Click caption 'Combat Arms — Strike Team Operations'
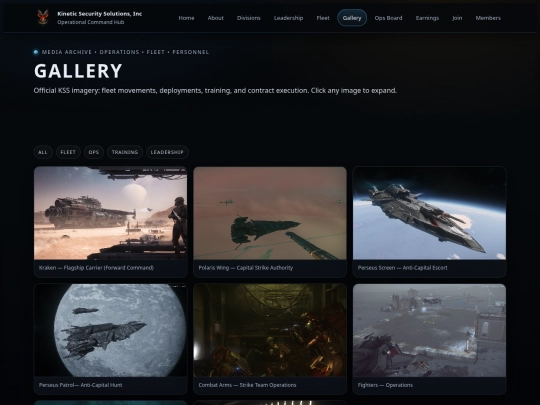The height and width of the screenshot is (405, 540). 247,385
